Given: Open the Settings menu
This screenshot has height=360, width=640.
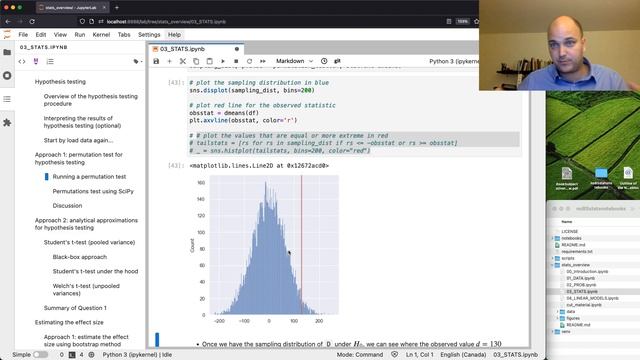Looking at the screenshot, I should [x=149, y=35].
